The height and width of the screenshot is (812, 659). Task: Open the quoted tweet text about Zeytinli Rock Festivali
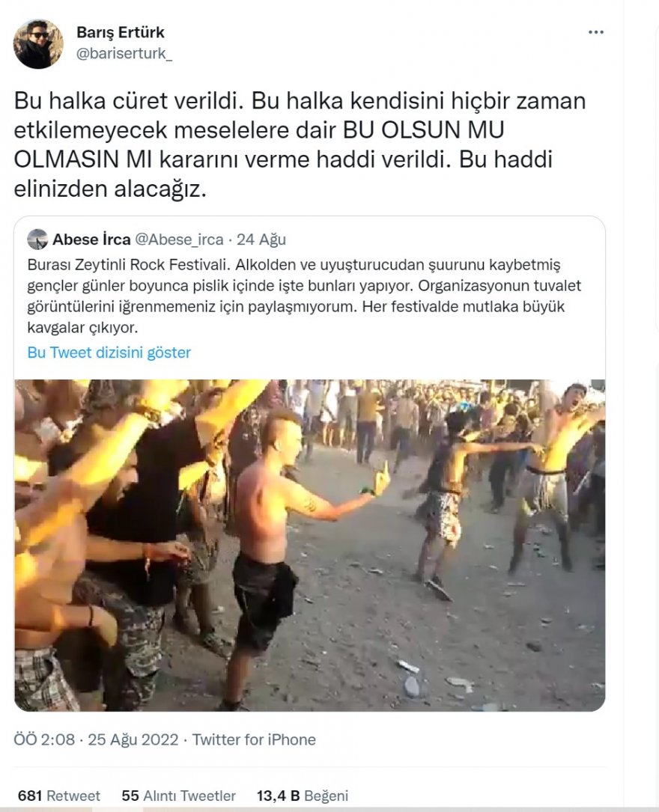(305, 296)
